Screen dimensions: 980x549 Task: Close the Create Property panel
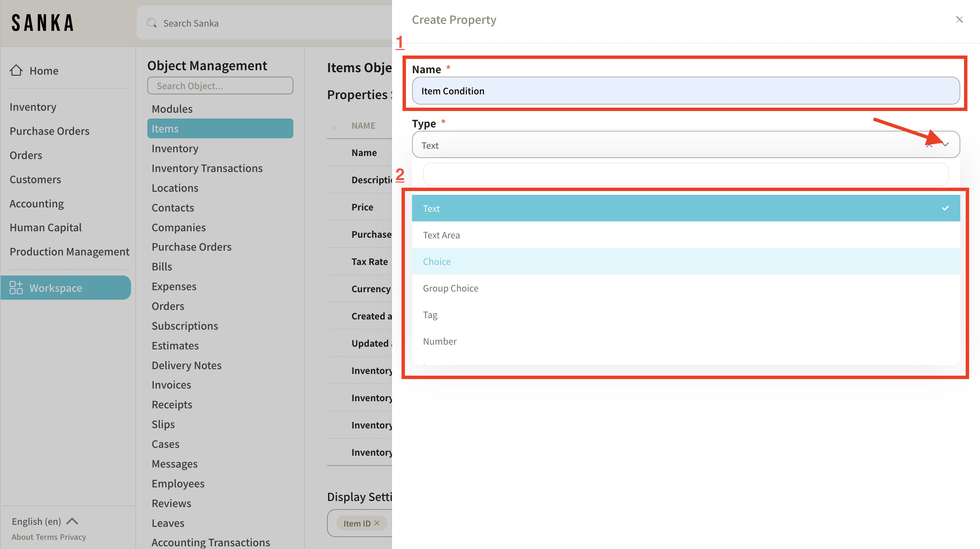(x=959, y=19)
